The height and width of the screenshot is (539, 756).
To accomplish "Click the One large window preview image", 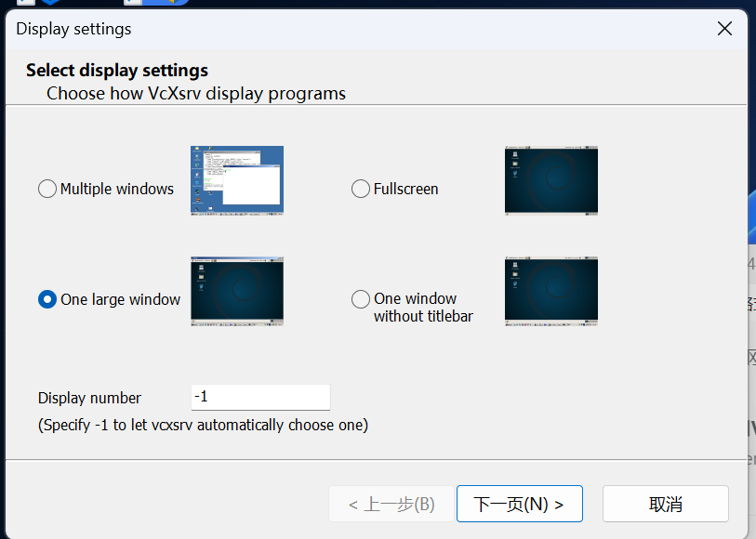I will (x=236, y=291).
